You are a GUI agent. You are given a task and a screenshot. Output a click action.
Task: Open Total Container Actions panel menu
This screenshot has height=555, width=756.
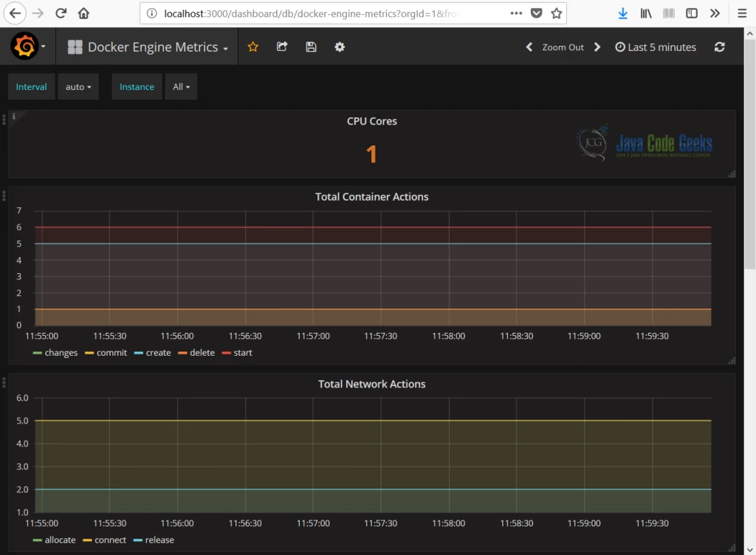point(372,196)
